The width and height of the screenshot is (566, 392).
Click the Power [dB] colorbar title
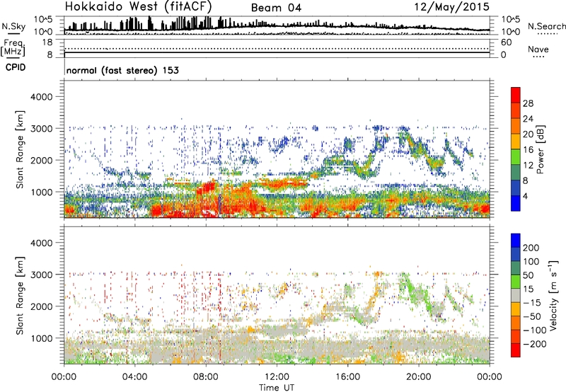[540, 149]
